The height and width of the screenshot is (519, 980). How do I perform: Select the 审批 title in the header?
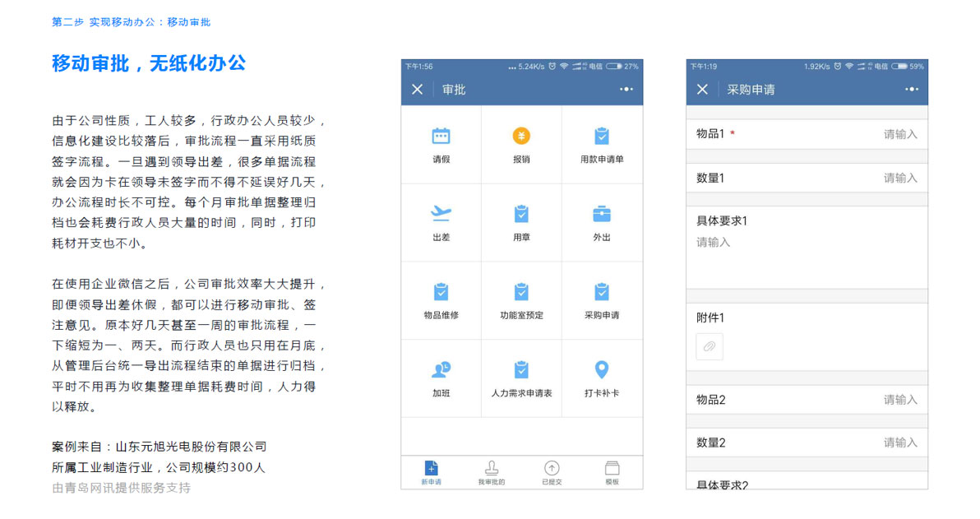point(454,90)
